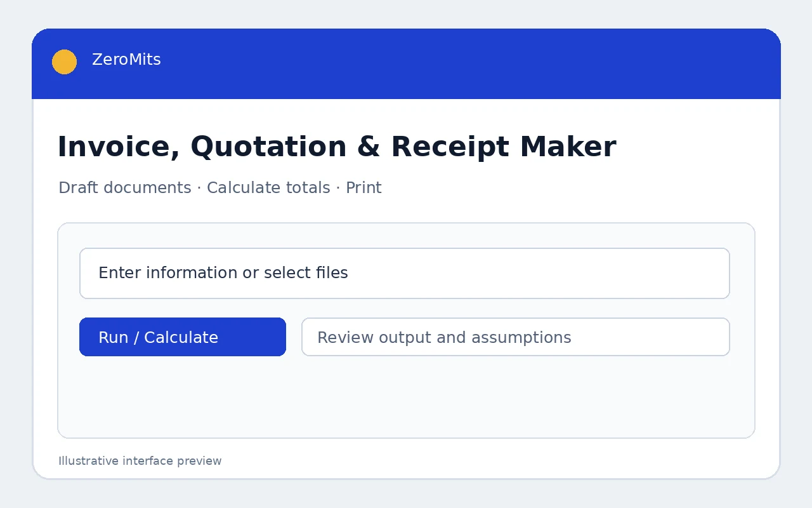The height and width of the screenshot is (508, 812).
Task: Focus the Enter information or select files field
Action: tap(405, 273)
